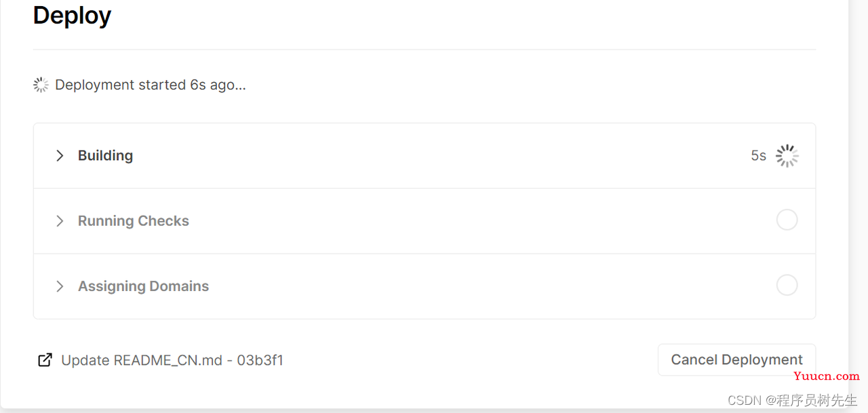
Task: Click the external link icon before commit message
Action: pos(45,360)
